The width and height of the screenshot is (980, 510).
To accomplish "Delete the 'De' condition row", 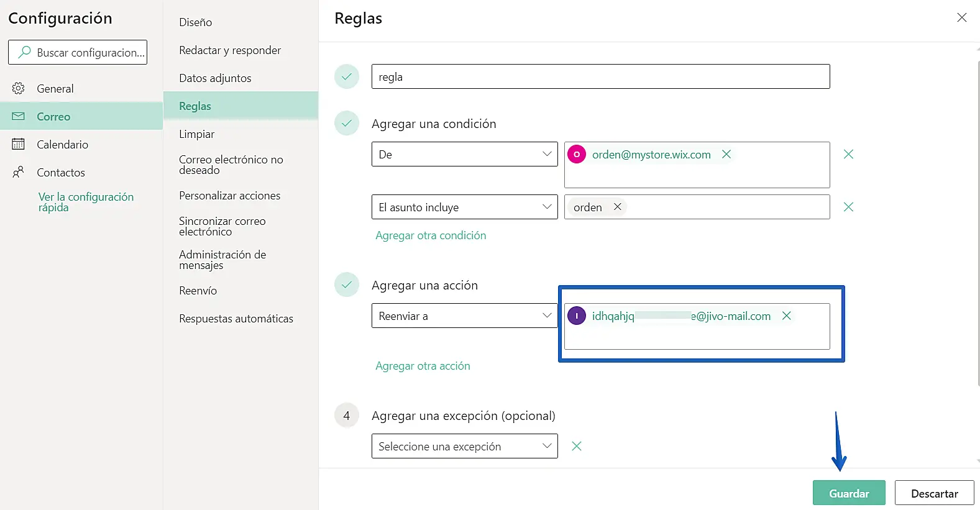I will click(x=848, y=154).
